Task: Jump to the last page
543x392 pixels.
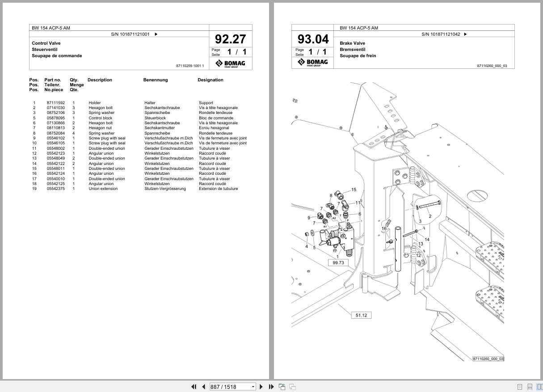Action: [x=271, y=387]
